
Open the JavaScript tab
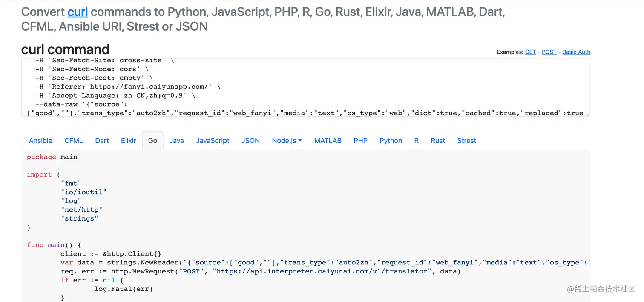[x=213, y=141]
